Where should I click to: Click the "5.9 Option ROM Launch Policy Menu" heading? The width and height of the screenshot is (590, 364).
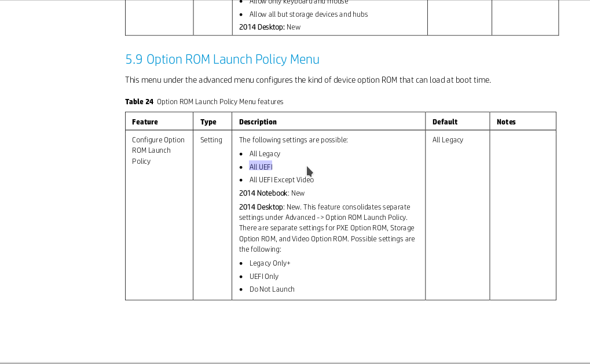[x=222, y=60]
